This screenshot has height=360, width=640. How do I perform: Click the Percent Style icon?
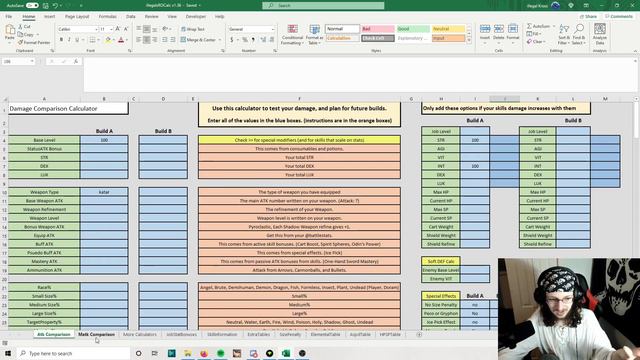point(245,40)
